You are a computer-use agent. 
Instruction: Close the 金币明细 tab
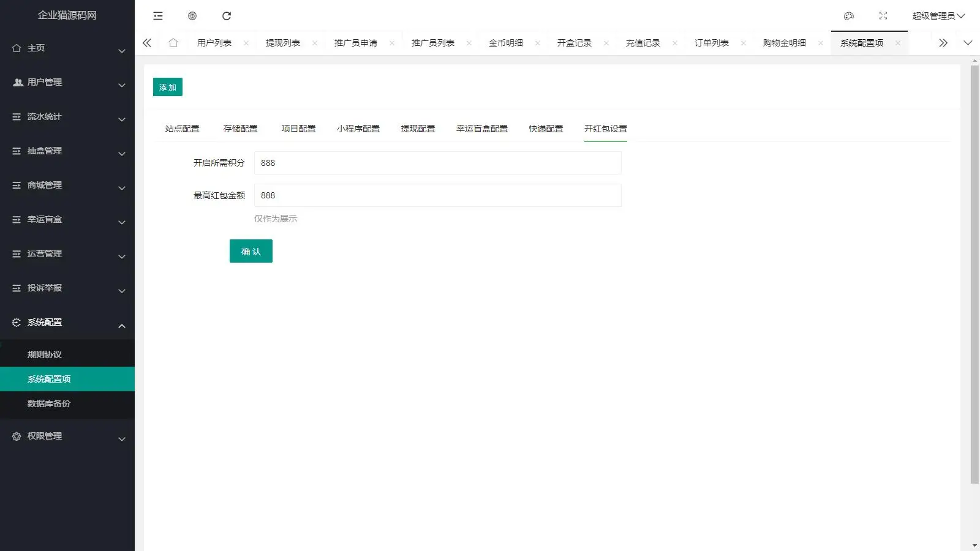537,42
